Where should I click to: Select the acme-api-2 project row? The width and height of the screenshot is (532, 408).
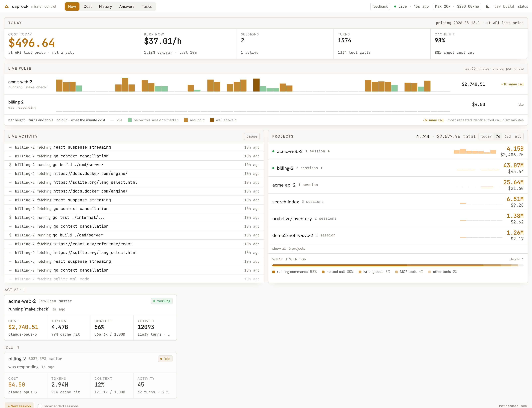point(398,185)
